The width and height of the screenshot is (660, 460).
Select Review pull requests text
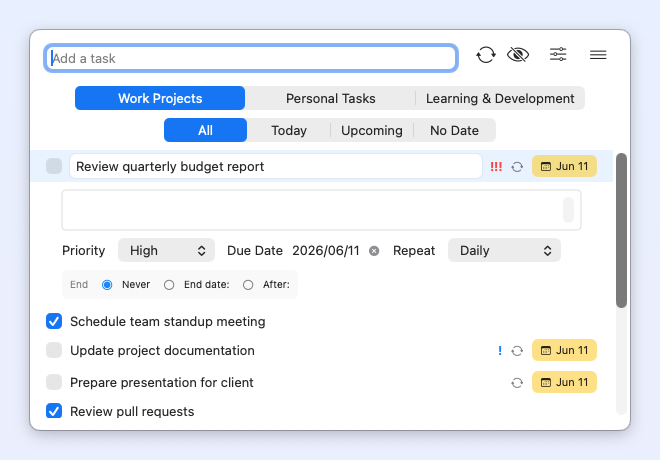pyautogui.click(x=132, y=411)
